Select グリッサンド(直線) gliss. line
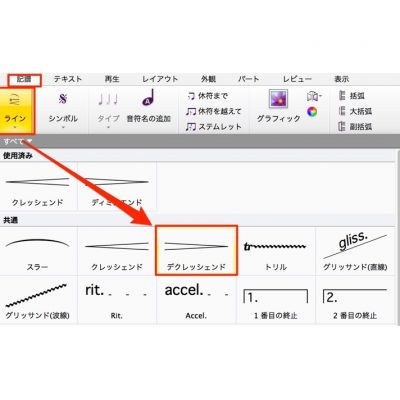Image resolution: width=400 pixels, height=400 pixels. coord(355,251)
